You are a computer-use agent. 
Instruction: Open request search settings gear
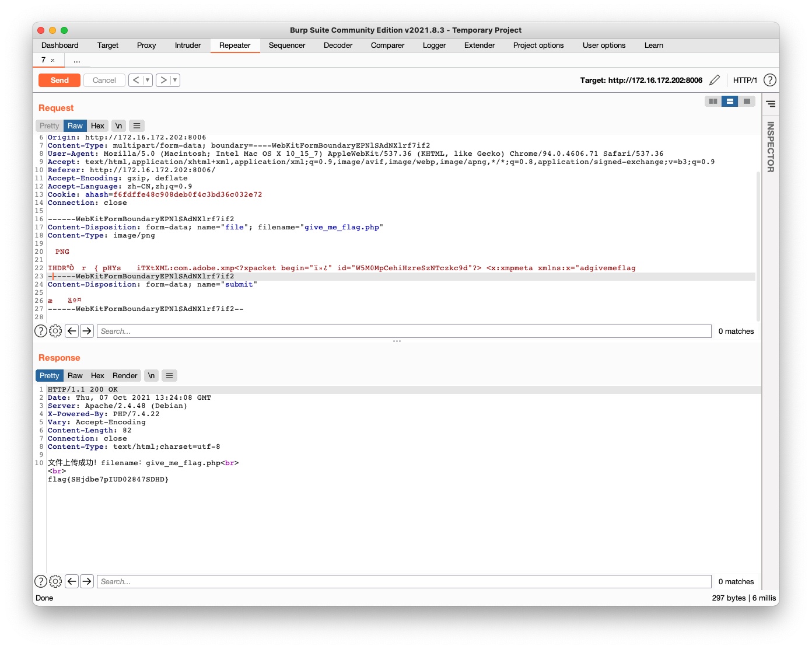(55, 331)
